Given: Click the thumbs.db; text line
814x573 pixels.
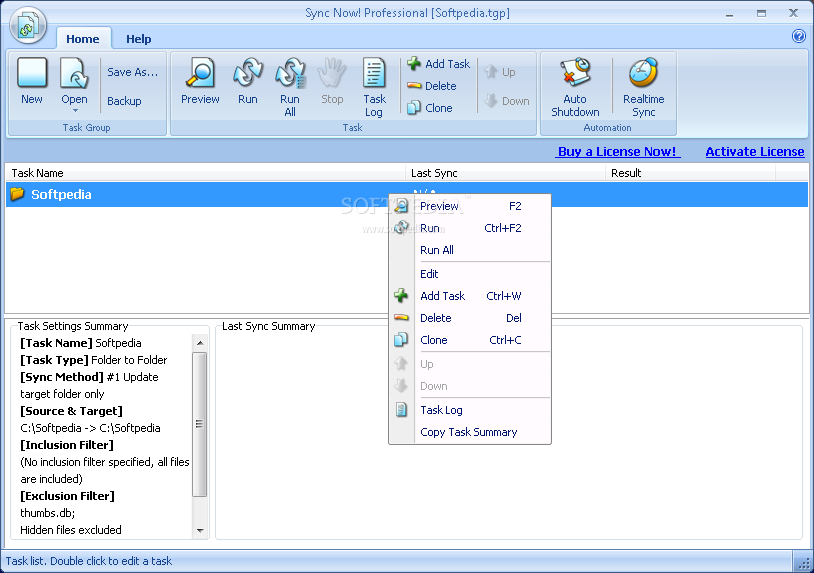Looking at the screenshot, I should [48, 513].
